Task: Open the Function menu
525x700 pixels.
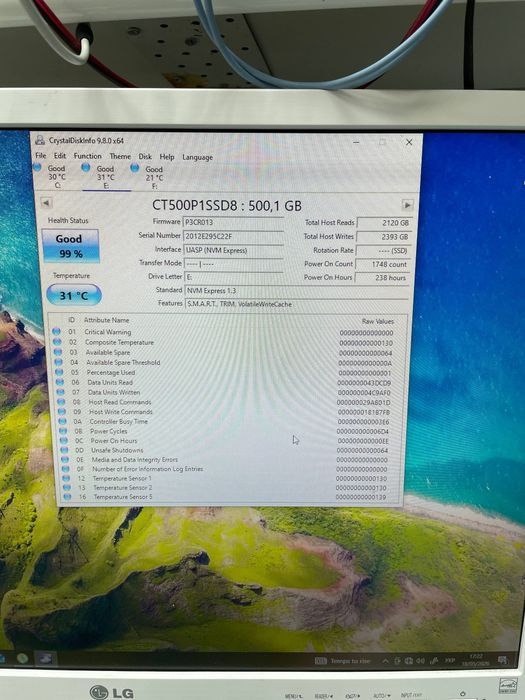Action: pyautogui.click(x=88, y=156)
